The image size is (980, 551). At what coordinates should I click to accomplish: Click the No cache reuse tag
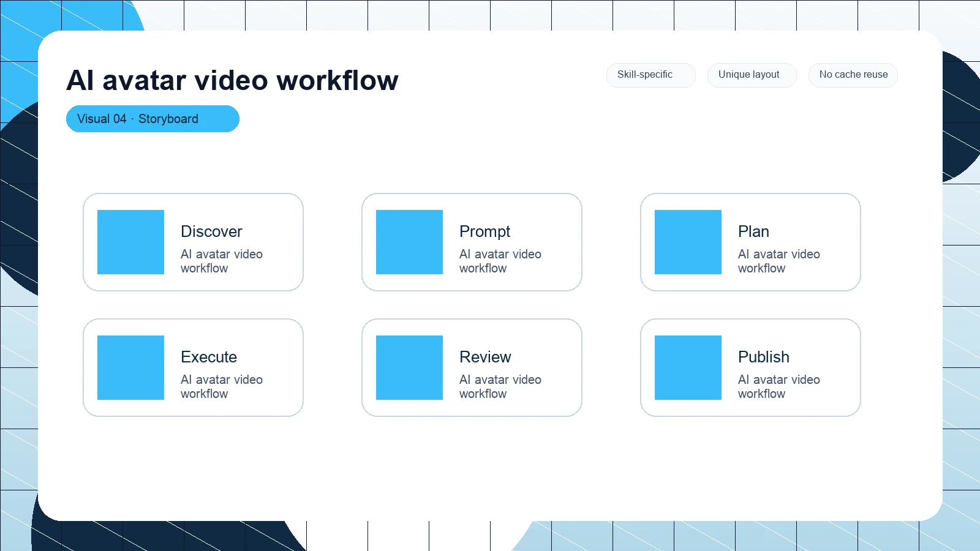click(x=853, y=75)
